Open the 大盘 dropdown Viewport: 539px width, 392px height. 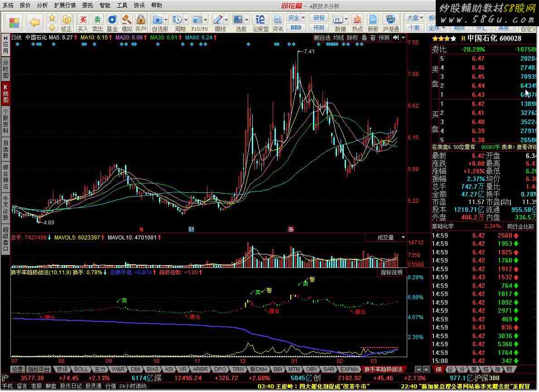(415, 18)
